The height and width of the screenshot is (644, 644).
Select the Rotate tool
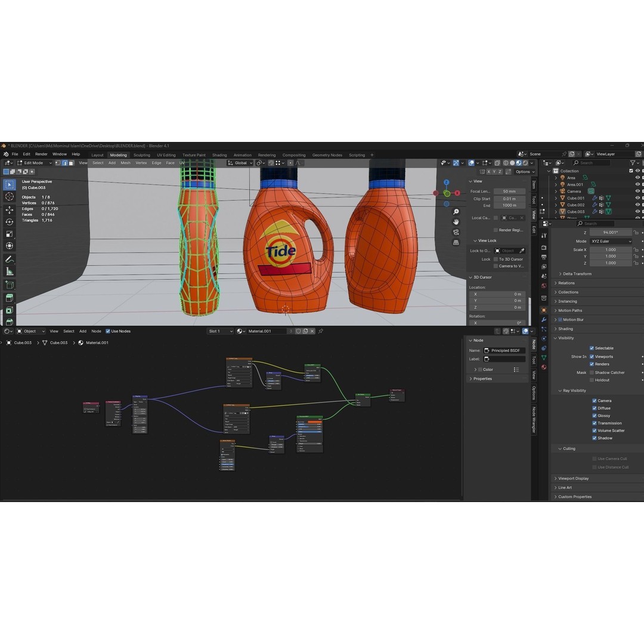pos(10,222)
